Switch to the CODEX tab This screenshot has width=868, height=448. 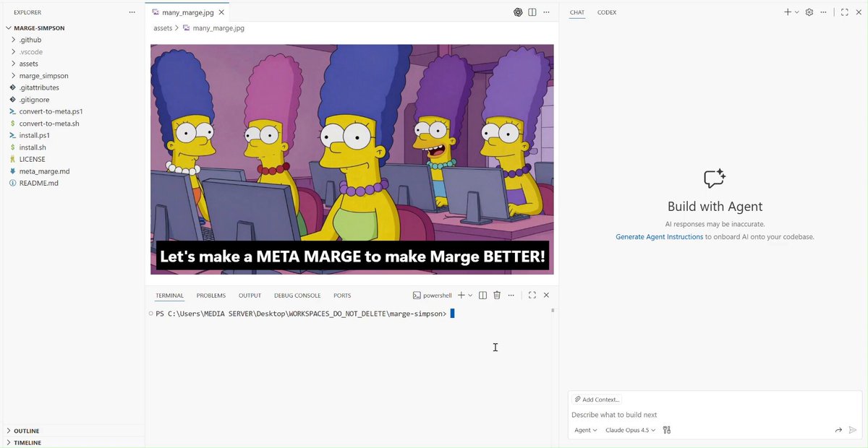tap(607, 12)
